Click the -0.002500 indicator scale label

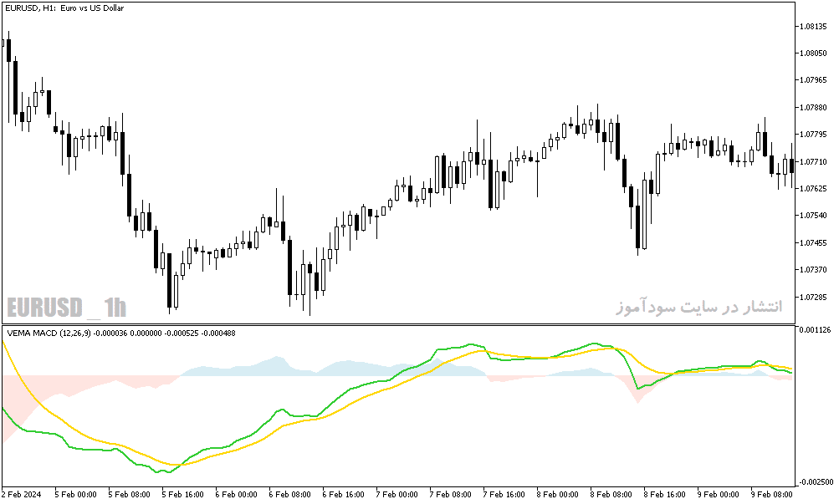click(x=816, y=482)
